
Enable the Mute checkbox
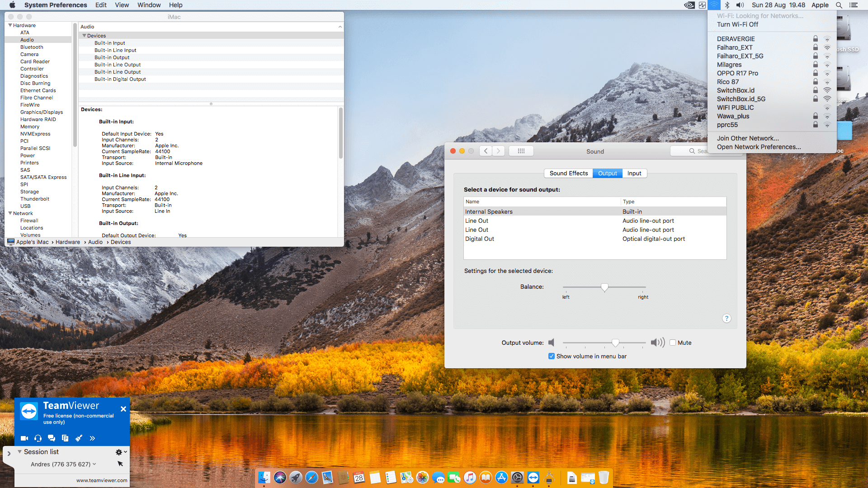673,343
